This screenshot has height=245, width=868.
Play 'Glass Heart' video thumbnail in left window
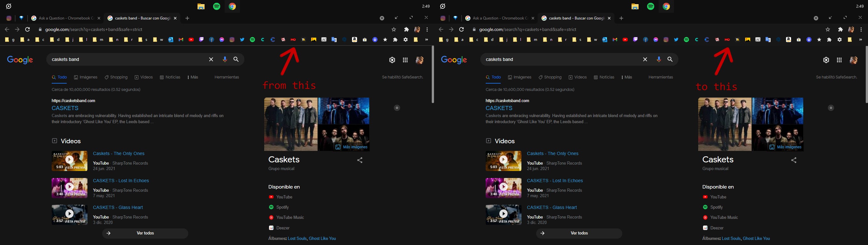point(70,215)
